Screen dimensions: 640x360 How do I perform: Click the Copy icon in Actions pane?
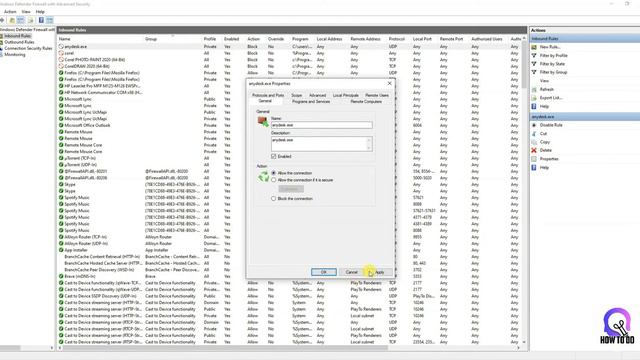pos(534,142)
